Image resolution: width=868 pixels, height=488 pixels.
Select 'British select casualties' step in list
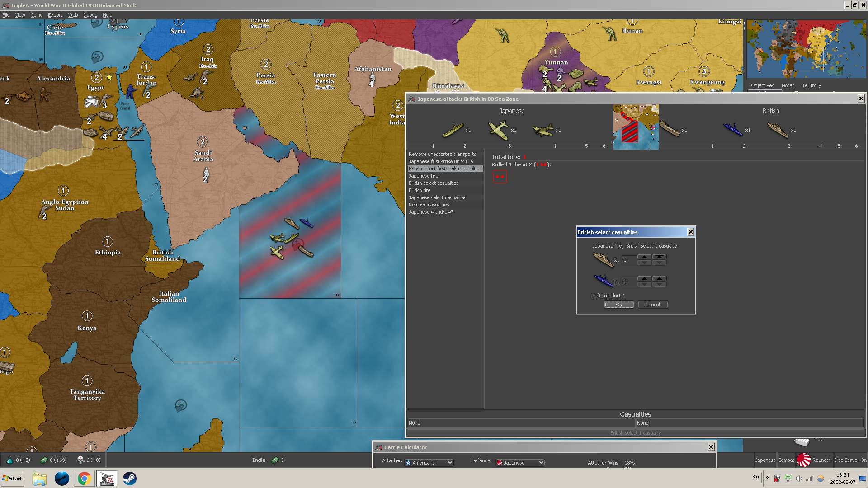pos(445,183)
